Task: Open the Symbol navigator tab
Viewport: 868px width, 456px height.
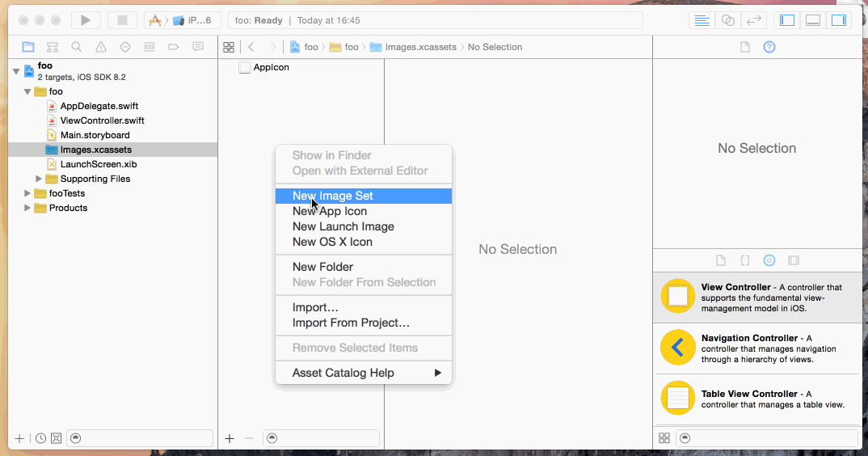Action: 52,47
